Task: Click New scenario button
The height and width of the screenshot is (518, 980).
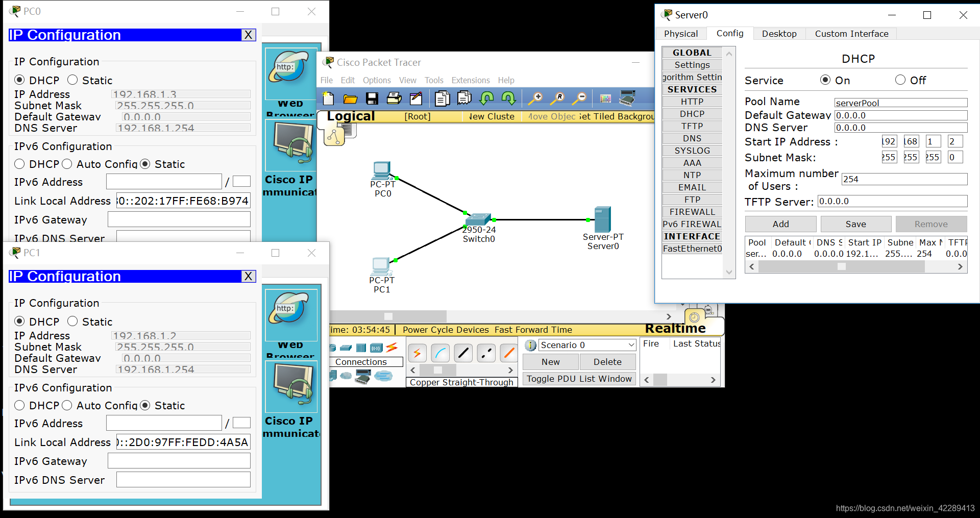Action: (x=551, y=362)
